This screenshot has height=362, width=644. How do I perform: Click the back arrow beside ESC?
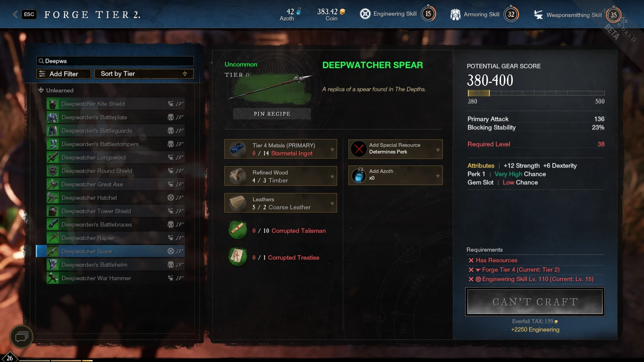point(15,14)
